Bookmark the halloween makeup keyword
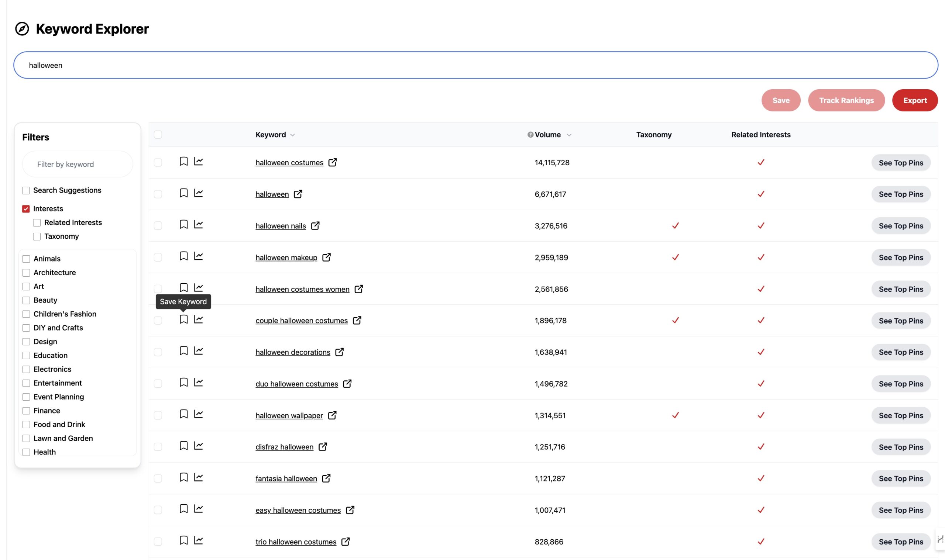945x560 pixels. point(183,256)
